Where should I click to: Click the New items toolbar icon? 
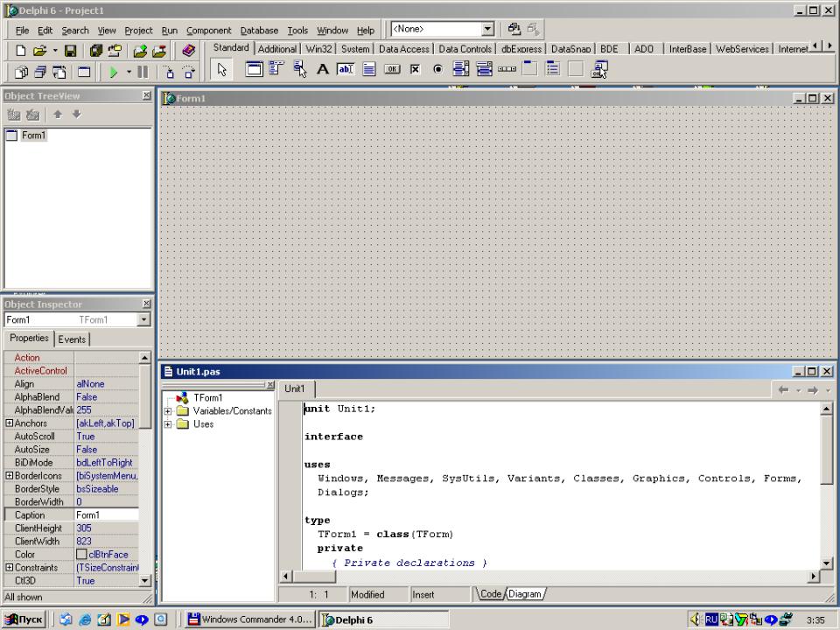20,51
